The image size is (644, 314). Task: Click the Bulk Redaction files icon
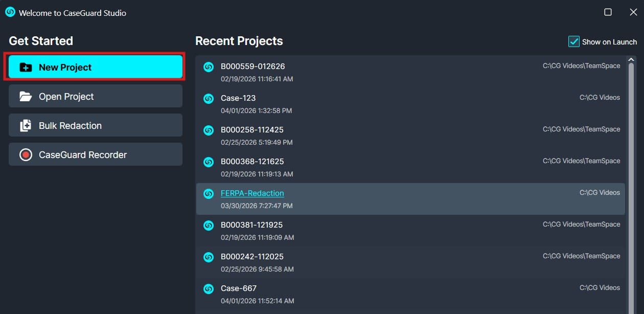pos(26,125)
